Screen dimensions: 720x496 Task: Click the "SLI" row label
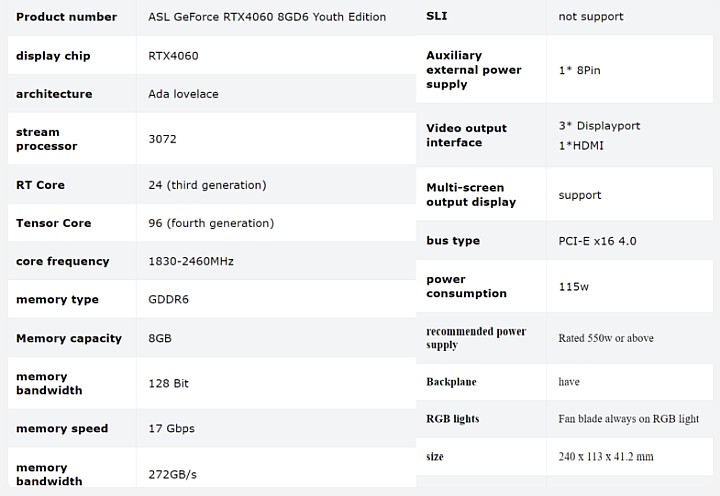tap(437, 17)
